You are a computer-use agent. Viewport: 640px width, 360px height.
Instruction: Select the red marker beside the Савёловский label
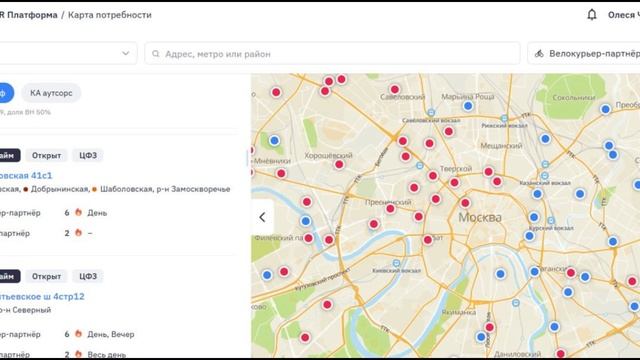395,89
